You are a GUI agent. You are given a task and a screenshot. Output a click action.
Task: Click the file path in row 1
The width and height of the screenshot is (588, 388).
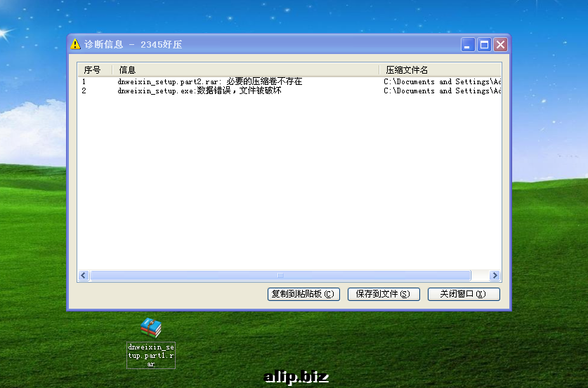(x=442, y=81)
